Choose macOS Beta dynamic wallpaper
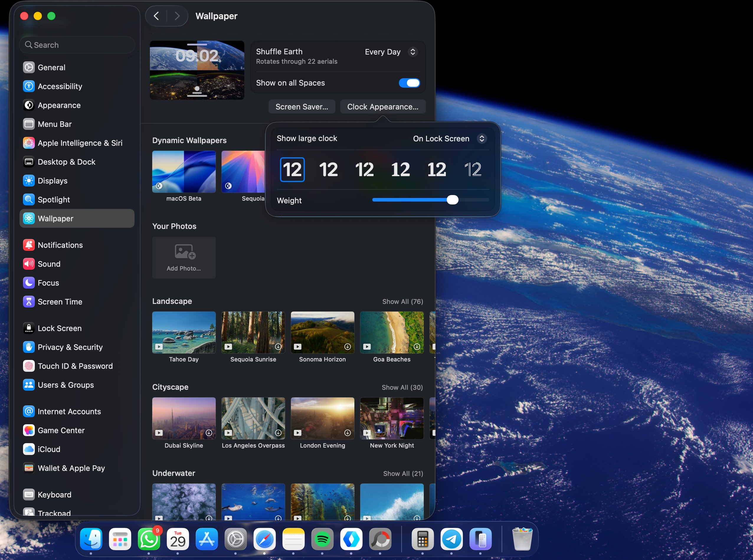The height and width of the screenshot is (560, 753). pos(184,172)
